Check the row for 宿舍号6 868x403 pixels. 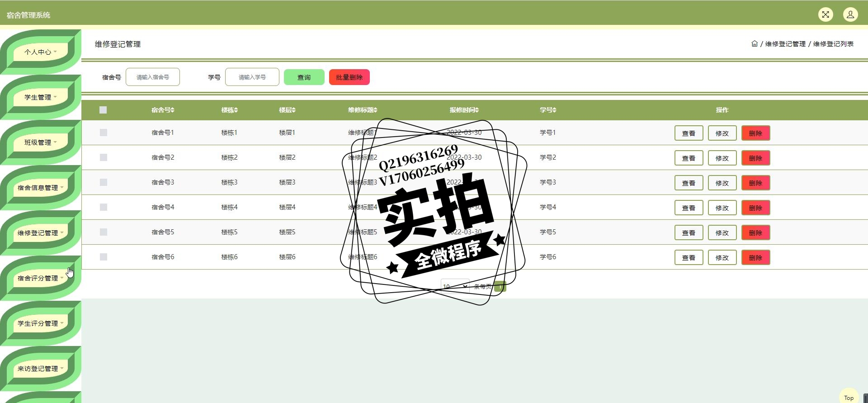click(104, 257)
